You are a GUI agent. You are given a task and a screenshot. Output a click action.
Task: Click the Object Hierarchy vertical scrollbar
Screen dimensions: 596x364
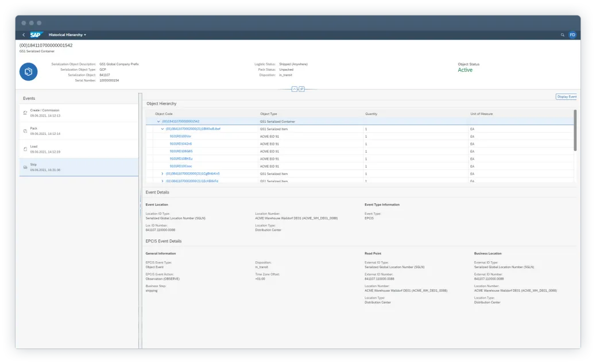[575, 129]
